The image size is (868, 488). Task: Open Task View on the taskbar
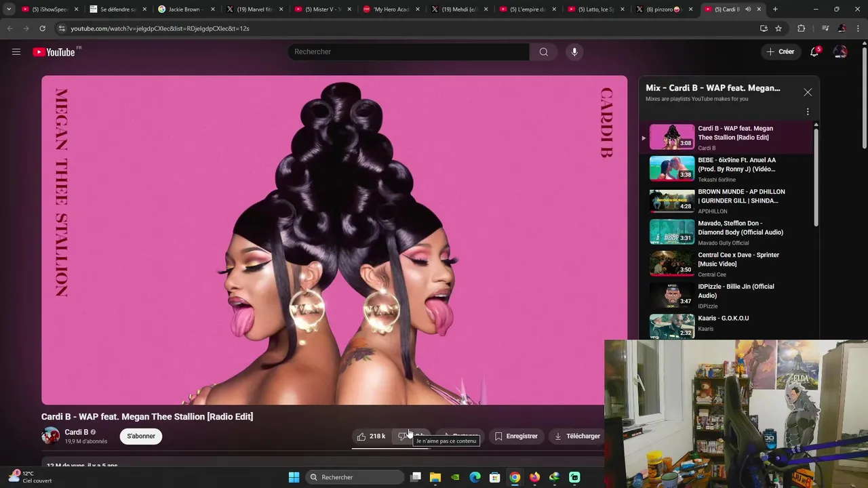[416, 477]
